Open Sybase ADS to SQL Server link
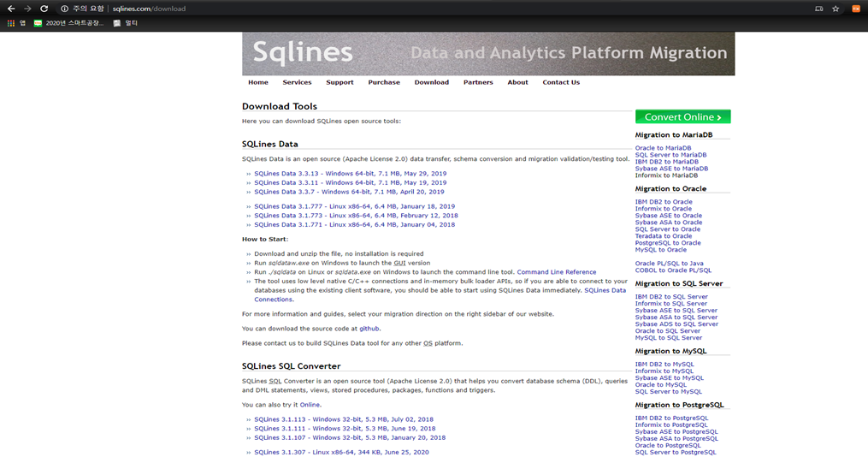868x457 pixels. pos(676,324)
